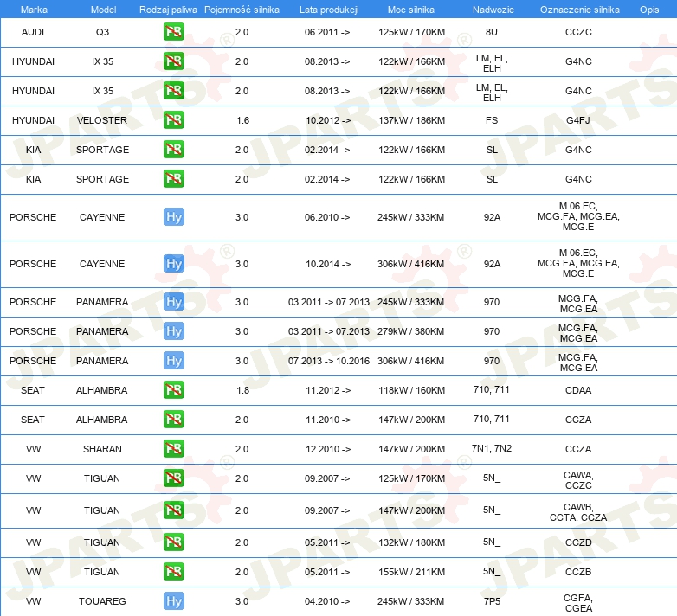Click the Marka column header

tap(33, 9)
